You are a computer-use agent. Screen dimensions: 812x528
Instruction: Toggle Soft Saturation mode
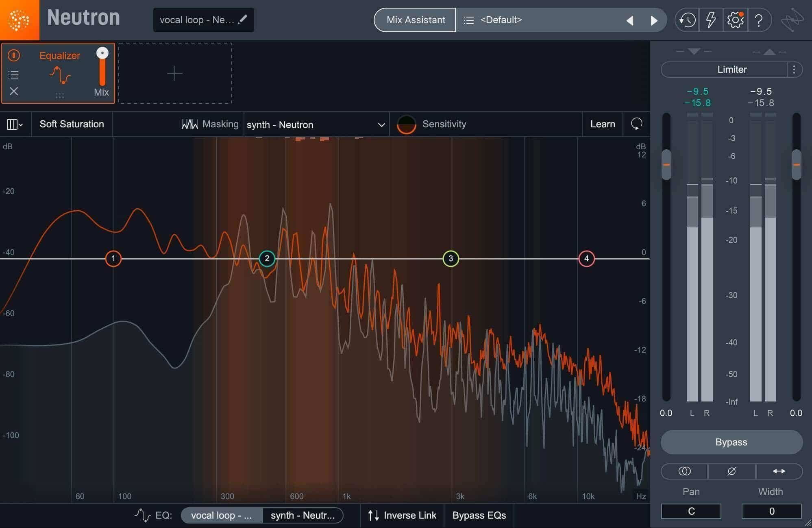tap(72, 124)
